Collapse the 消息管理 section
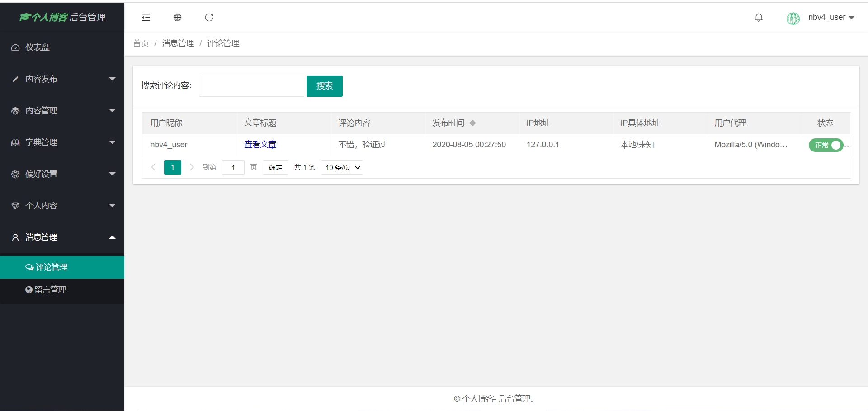Screen dimensions: 868x411 [112, 237]
